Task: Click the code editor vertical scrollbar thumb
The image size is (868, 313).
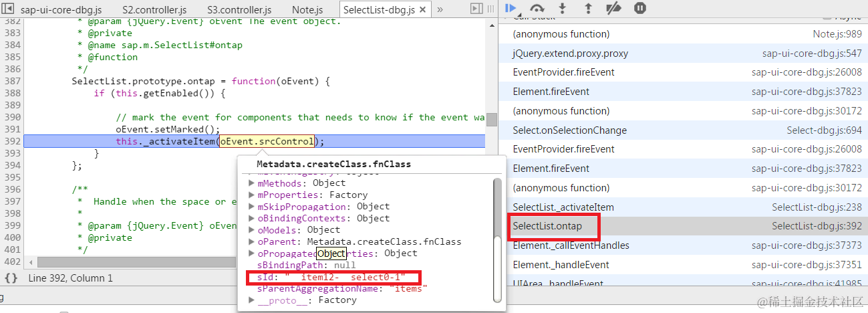Action: [491, 119]
